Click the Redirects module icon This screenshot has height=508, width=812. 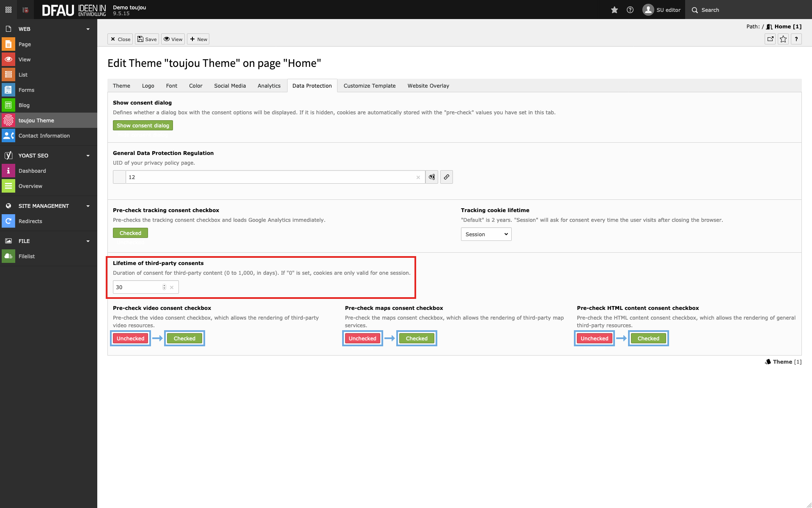[8, 221]
